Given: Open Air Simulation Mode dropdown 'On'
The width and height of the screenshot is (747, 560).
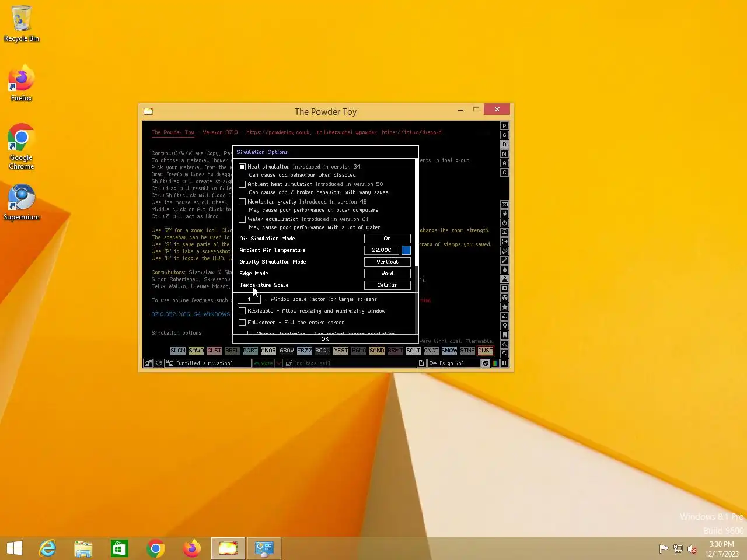Looking at the screenshot, I should click(x=388, y=239).
